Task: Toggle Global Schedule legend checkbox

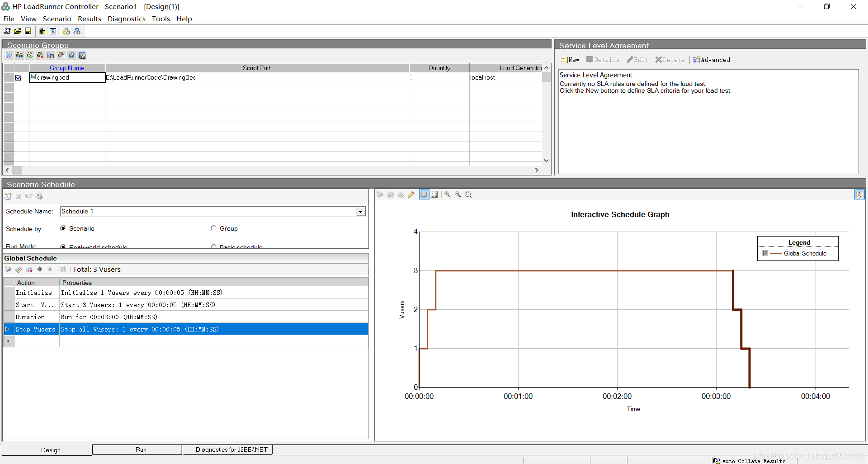Action: [x=765, y=253]
